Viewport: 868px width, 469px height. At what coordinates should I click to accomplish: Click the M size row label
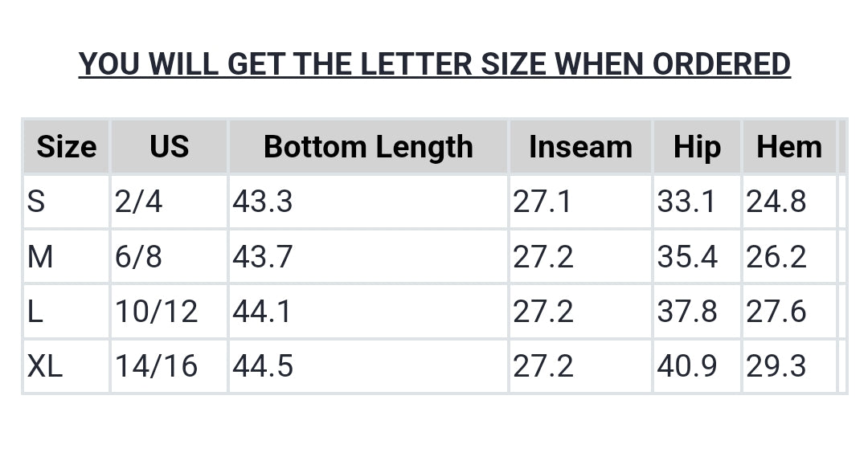40,257
